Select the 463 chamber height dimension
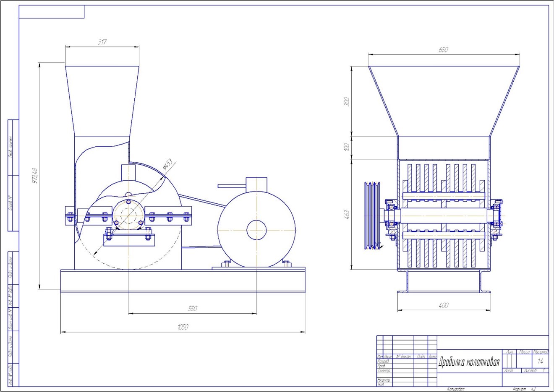Viewport: 554px width, 392px height. click(347, 214)
